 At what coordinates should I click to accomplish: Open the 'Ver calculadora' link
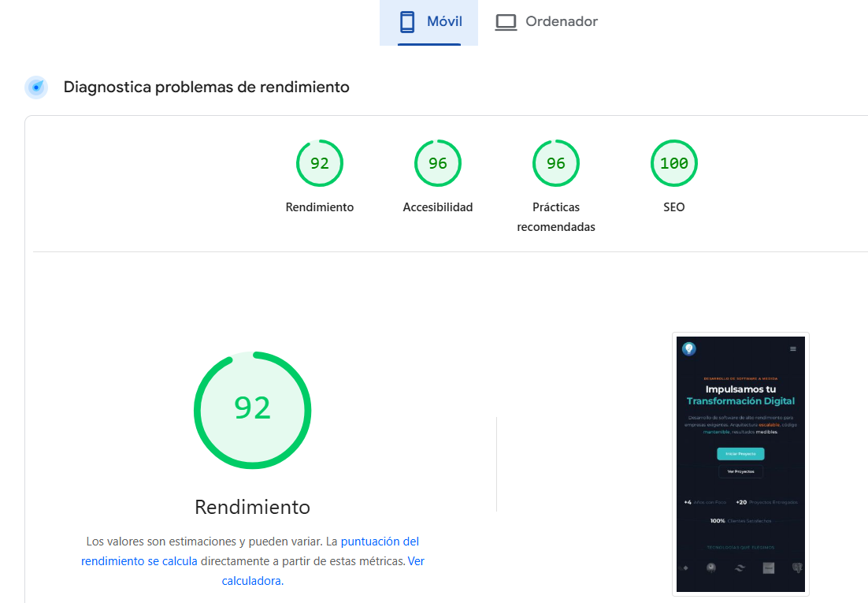click(252, 581)
